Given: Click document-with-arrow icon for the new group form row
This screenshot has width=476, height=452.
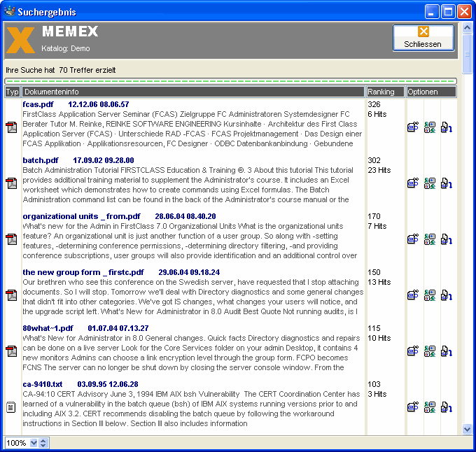Looking at the screenshot, I should coord(447,295).
